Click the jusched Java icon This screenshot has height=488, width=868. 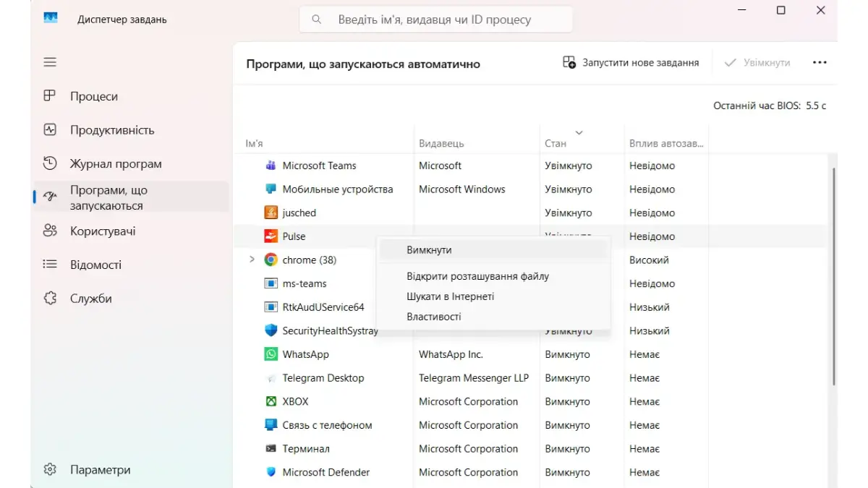point(271,213)
